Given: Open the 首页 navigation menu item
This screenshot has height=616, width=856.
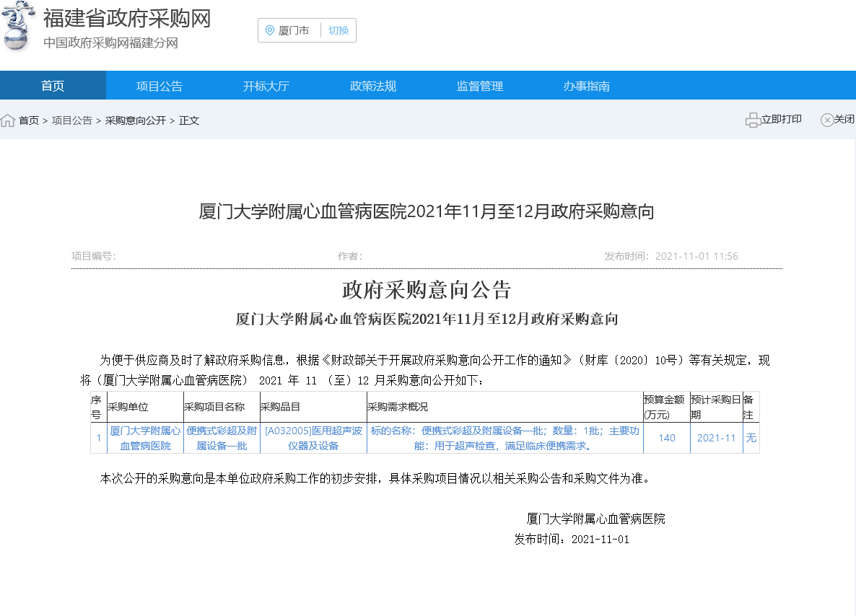Looking at the screenshot, I should click(x=52, y=85).
